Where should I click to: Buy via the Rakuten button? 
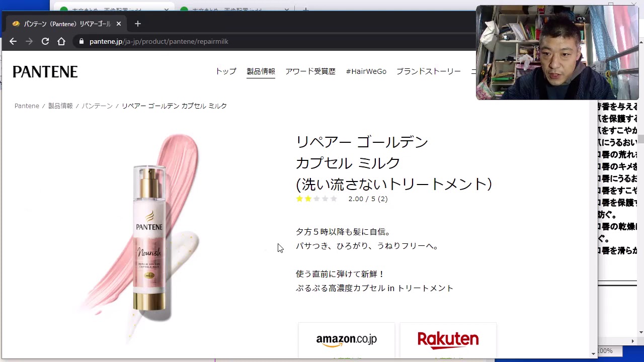point(448,340)
